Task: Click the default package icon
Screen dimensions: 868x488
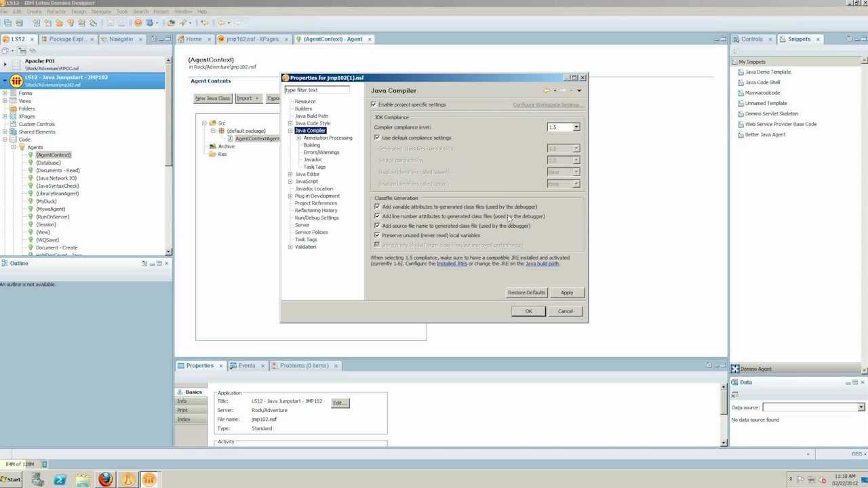Action: [222, 131]
